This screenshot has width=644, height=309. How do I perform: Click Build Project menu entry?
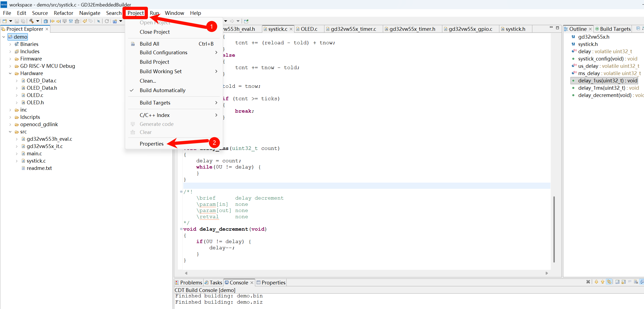coord(154,62)
